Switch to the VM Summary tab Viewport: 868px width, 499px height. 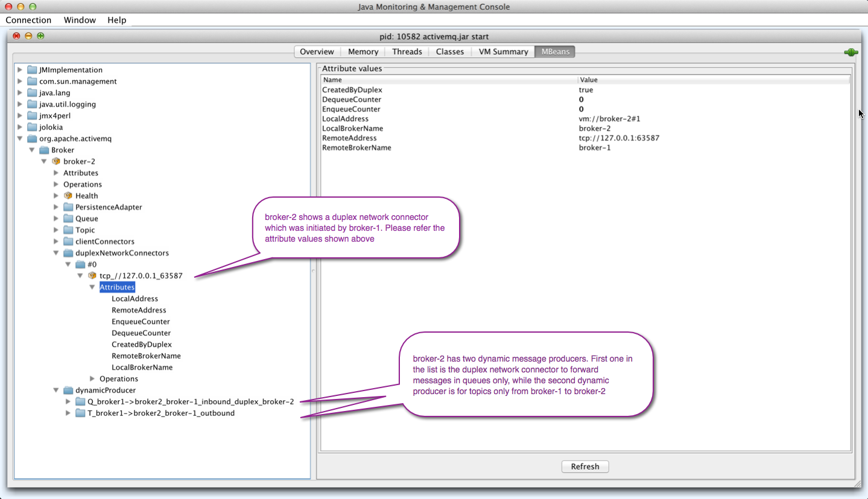click(x=503, y=52)
